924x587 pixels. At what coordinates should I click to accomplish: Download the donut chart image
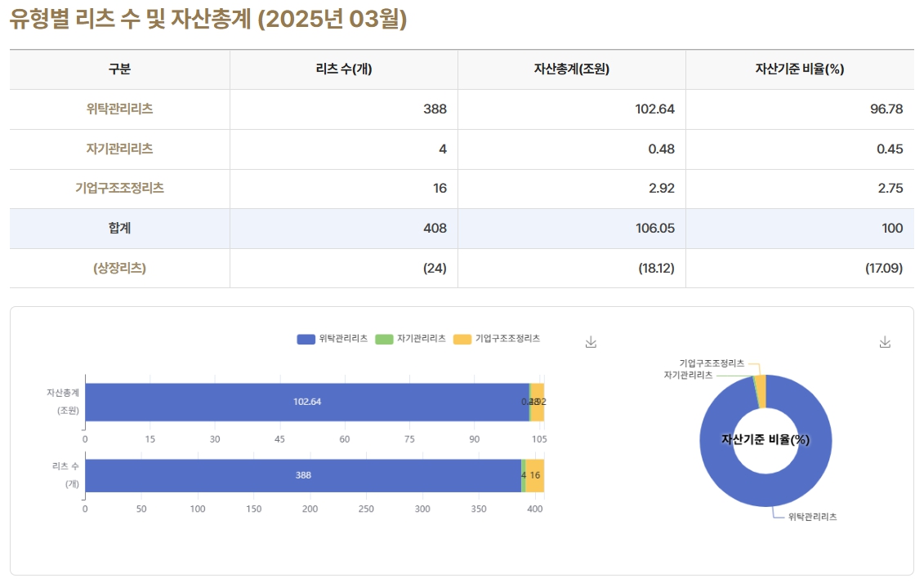tap(884, 342)
